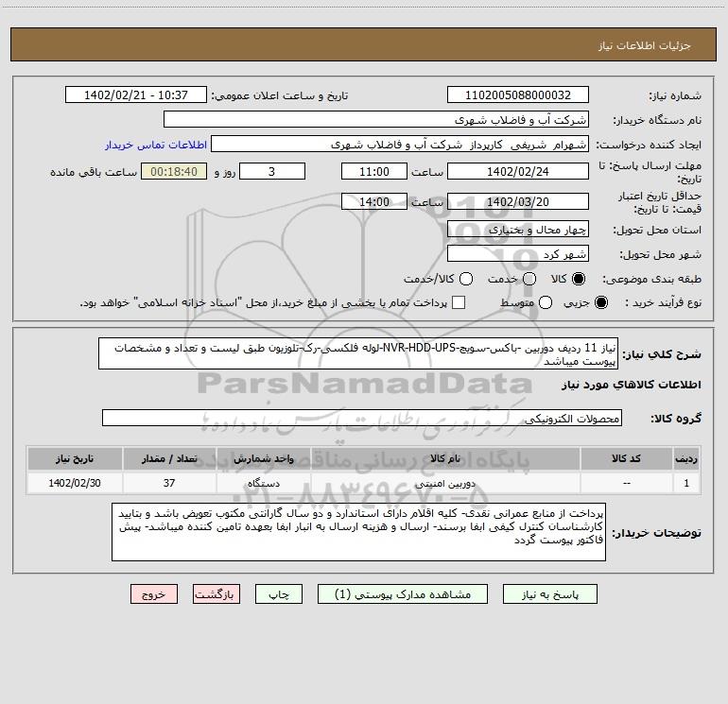Click مشاهده مدارک پیوستی (1) button
728x704 pixels.
pos(403,594)
